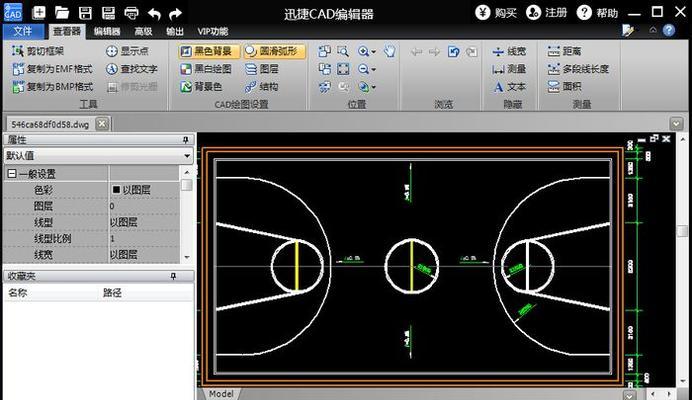Switch to the VIP功能 tab
Image resolution: width=692 pixels, height=400 pixels.
213,31
